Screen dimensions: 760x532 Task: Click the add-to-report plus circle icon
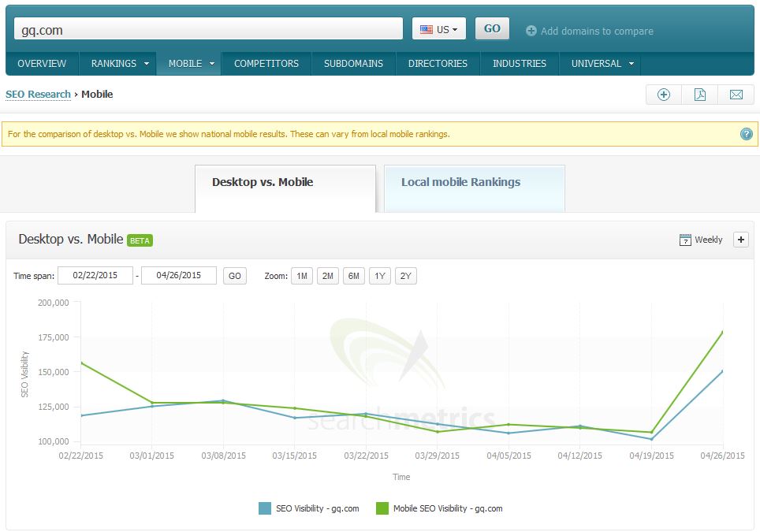pyautogui.click(x=664, y=95)
